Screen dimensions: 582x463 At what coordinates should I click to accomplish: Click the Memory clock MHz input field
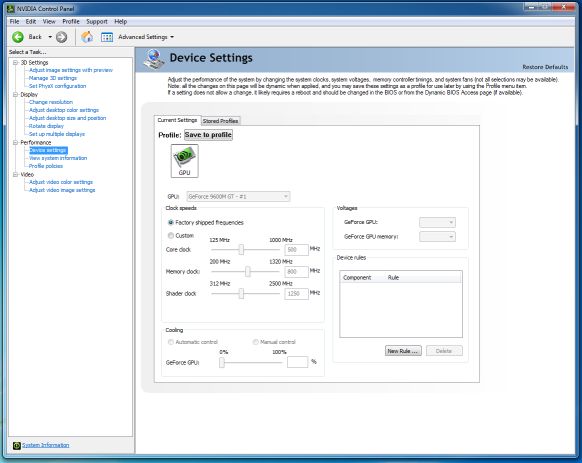tap(297, 271)
